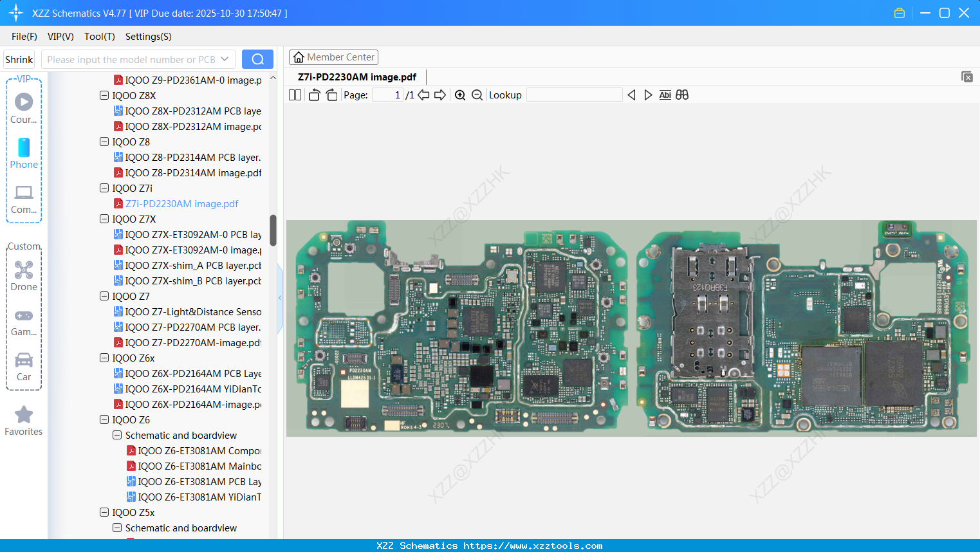Open IQOO Z9-PD2361AM-0 image pdf
The width and height of the screenshot is (980, 552).
pyautogui.click(x=188, y=80)
